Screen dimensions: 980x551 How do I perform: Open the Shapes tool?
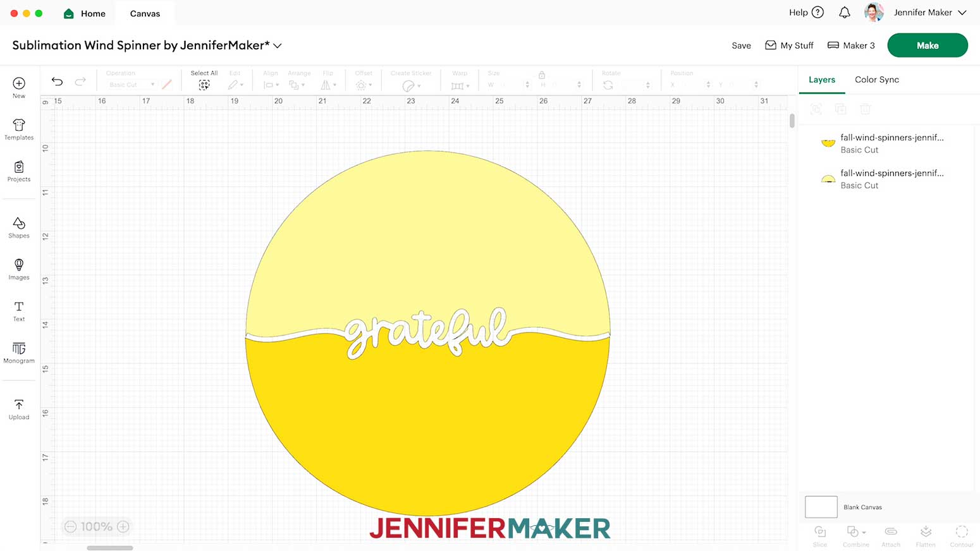click(19, 227)
